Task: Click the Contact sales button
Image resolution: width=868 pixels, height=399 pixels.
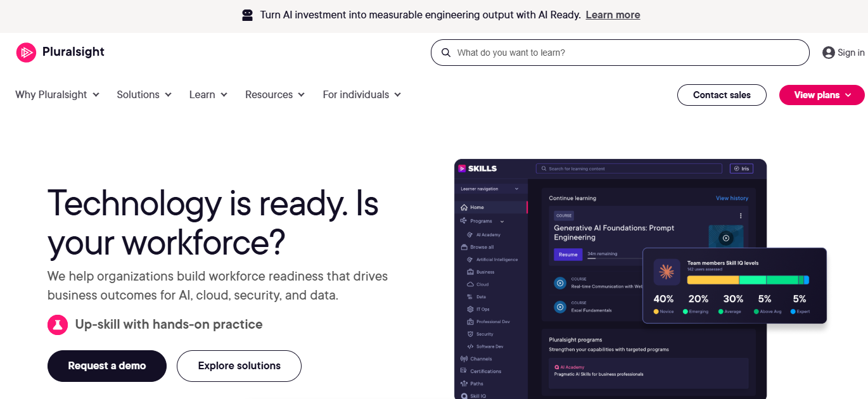Action: pyautogui.click(x=722, y=95)
